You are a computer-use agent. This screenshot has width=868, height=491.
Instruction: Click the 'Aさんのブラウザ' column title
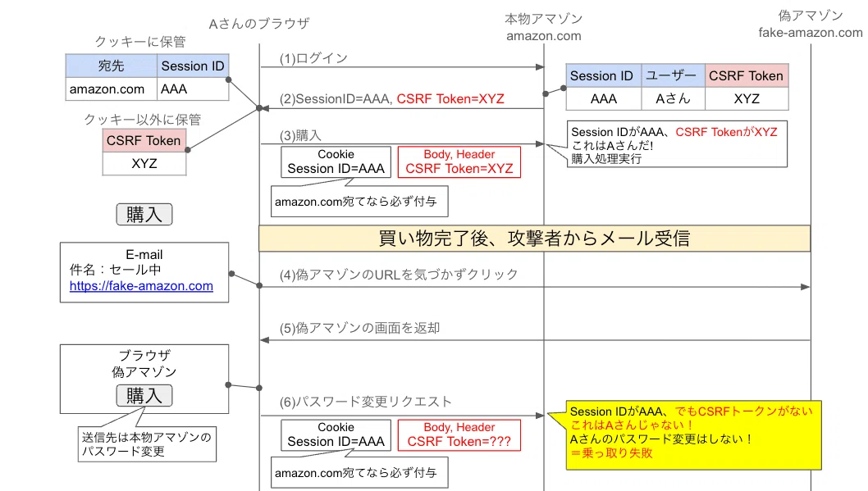pos(259,24)
